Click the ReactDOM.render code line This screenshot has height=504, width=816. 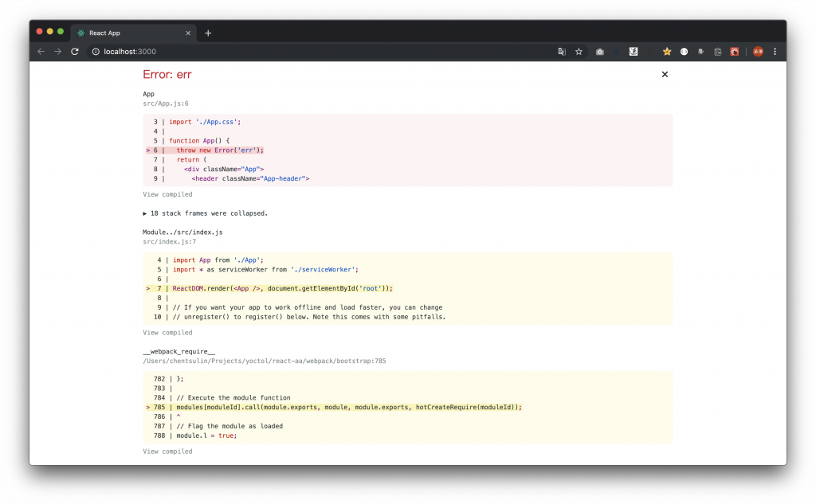[283, 289]
